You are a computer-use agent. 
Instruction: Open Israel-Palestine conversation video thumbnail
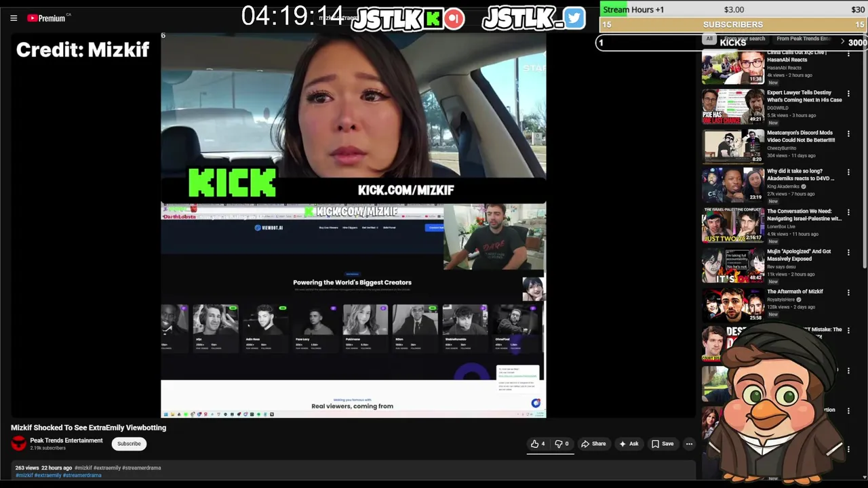click(x=732, y=226)
